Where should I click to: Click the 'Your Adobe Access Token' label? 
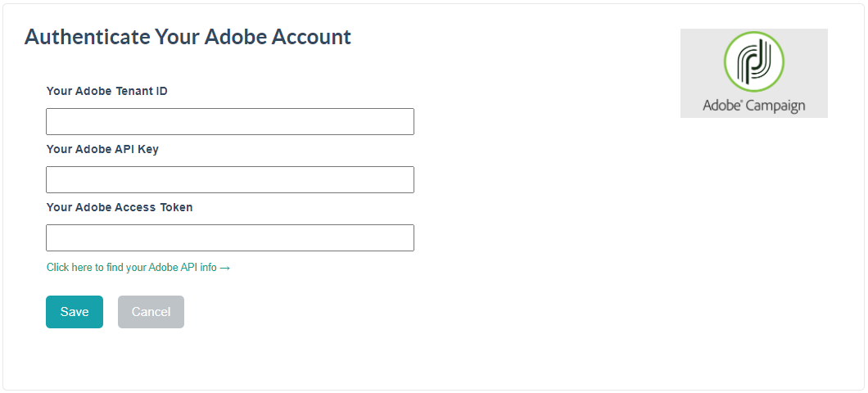pos(120,207)
